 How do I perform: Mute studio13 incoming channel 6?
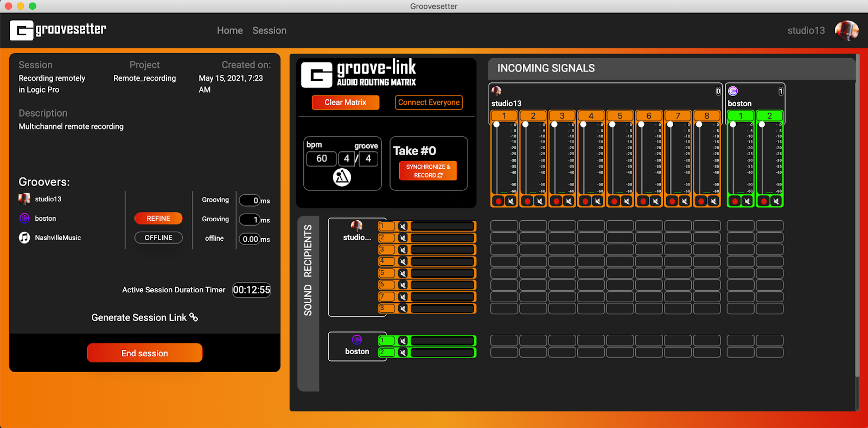click(x=655, y=201)
